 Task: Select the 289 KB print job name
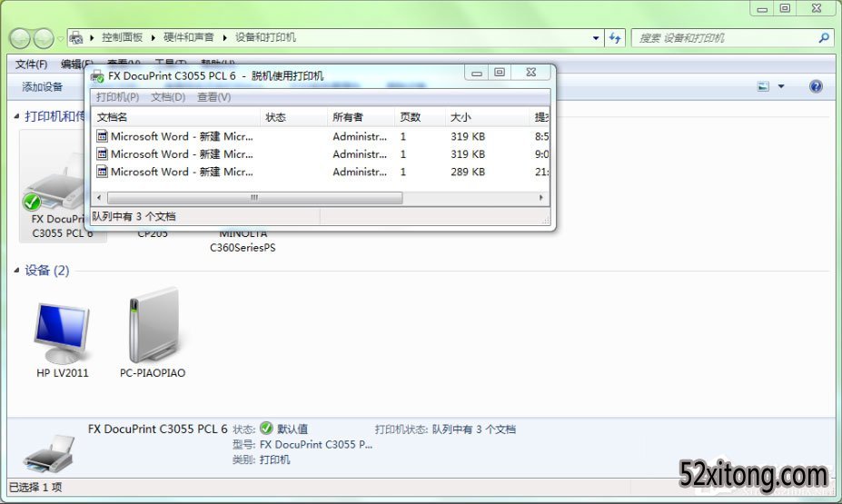(x=182, y=172)
